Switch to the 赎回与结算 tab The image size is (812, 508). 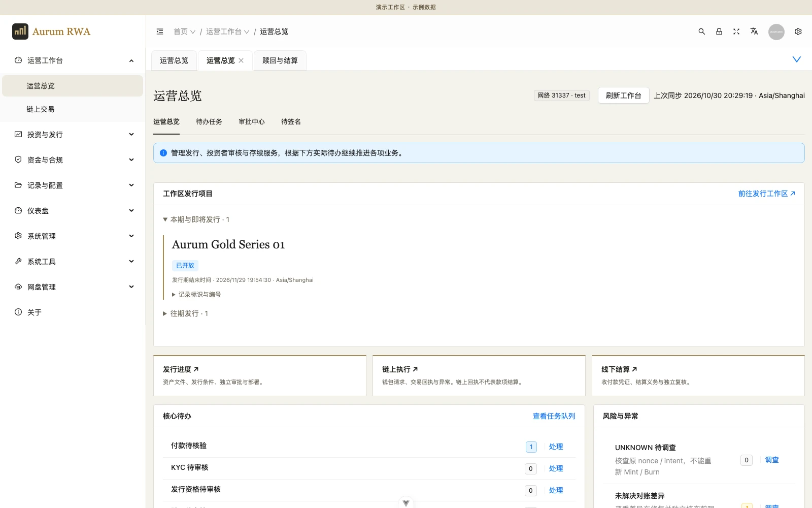(280, 60)
